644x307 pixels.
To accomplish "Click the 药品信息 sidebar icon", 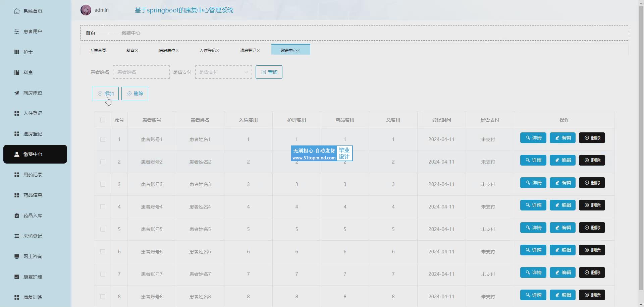I will (x=17, y=195).
